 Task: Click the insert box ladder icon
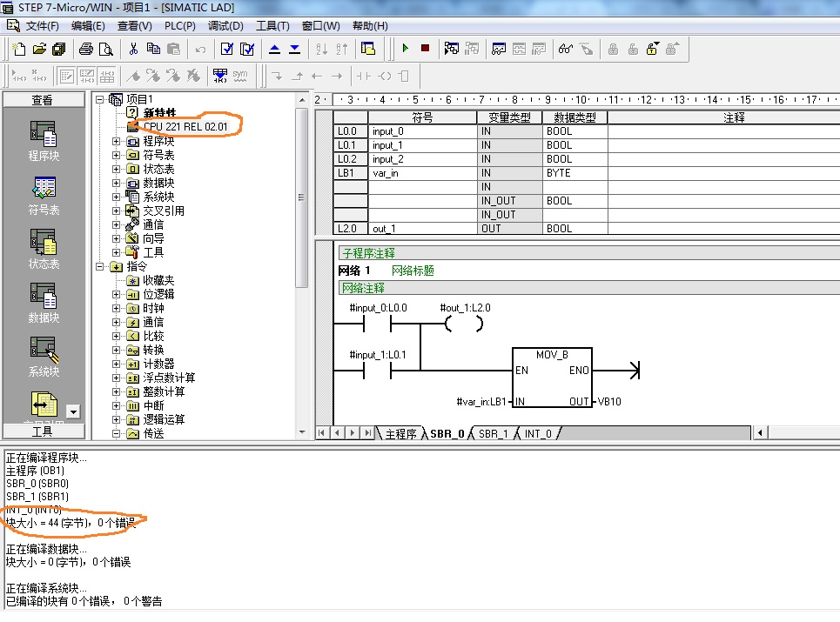tap(405, 76)
